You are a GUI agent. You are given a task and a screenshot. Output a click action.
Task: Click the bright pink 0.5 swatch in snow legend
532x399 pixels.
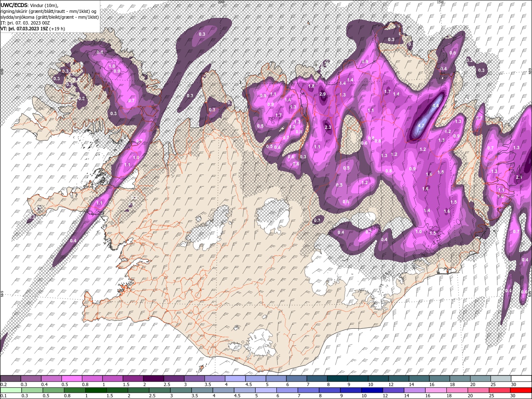pos(72,379)
